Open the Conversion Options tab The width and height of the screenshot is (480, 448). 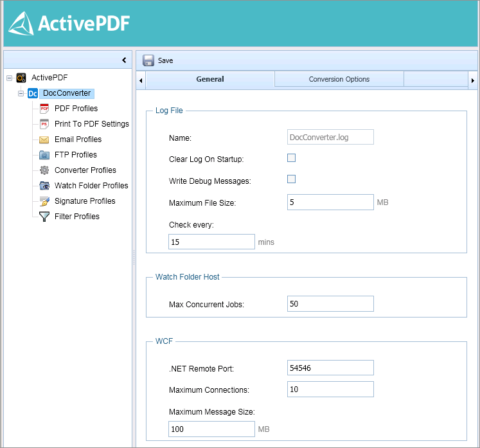point(339,79)
